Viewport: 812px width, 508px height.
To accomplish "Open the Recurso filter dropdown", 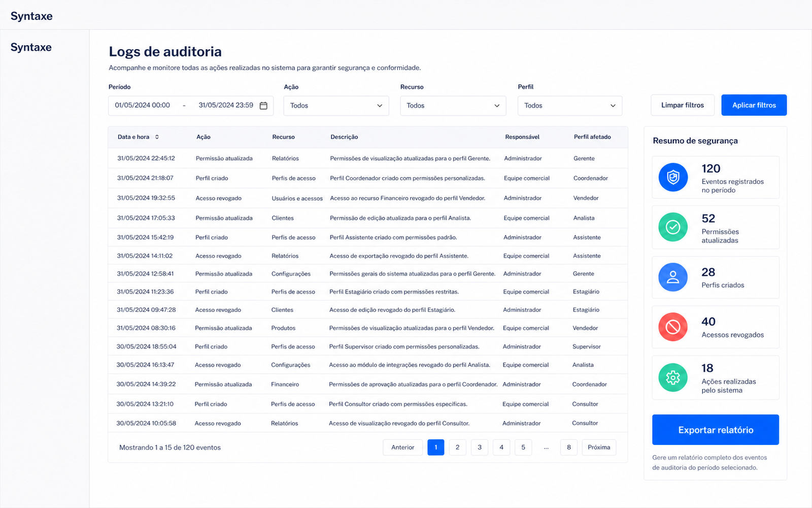I will click(453, 106).
